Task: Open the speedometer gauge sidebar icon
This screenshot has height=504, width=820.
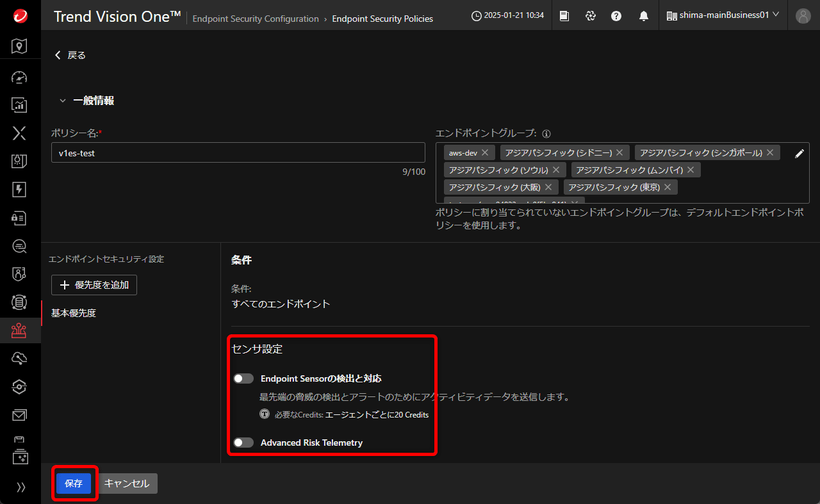Action: point(20,77)
